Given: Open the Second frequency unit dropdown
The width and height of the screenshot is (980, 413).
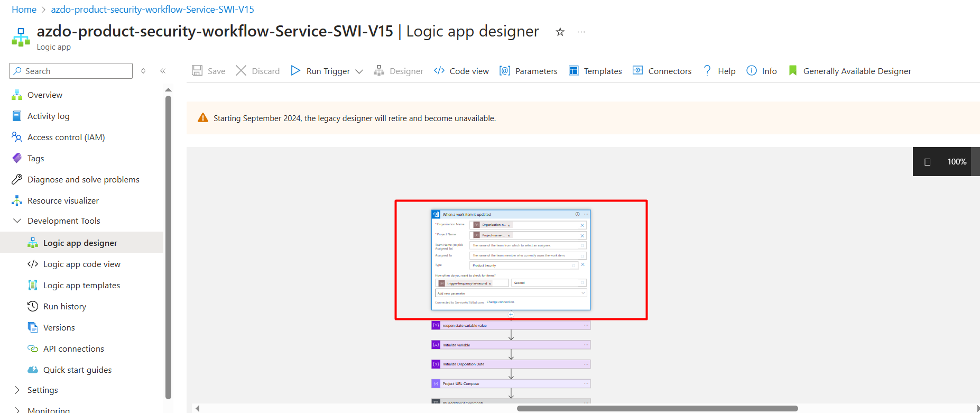Looking at the screenshot, I should coord(583,283).
